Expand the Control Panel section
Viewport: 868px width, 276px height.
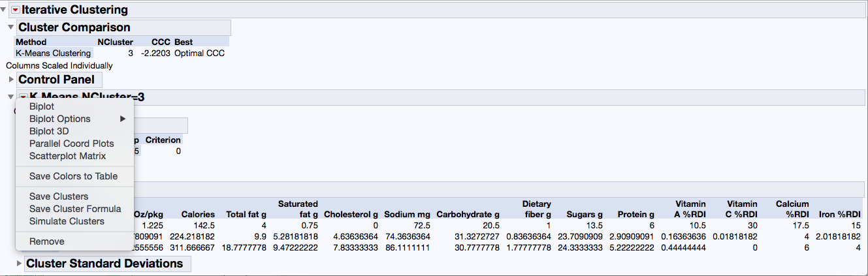pos(10,80)
